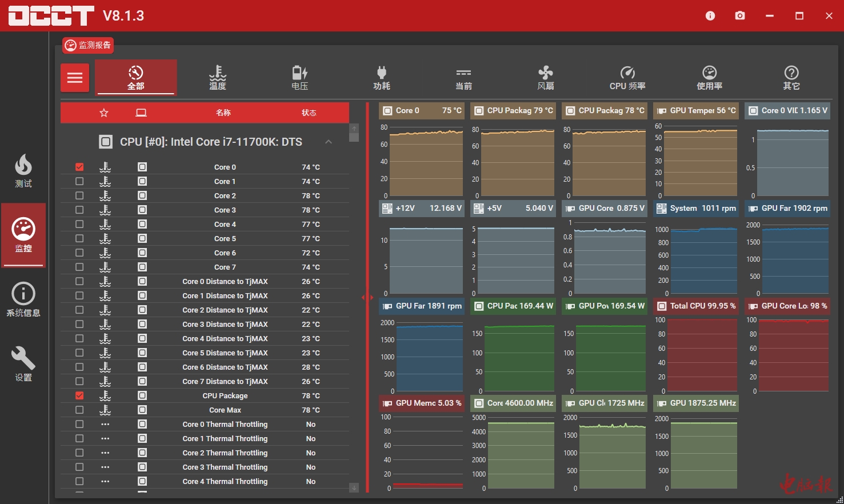Uncheck the Core 0 checkbox
The height and width of the screenshot is (504, 844).
click(x=79, y=167)
